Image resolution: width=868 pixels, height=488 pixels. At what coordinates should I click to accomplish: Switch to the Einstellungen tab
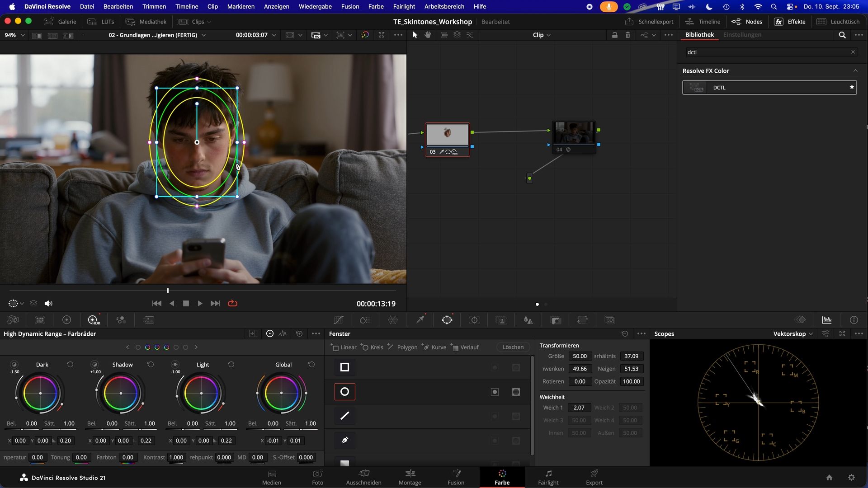click(x=742, y=35)
